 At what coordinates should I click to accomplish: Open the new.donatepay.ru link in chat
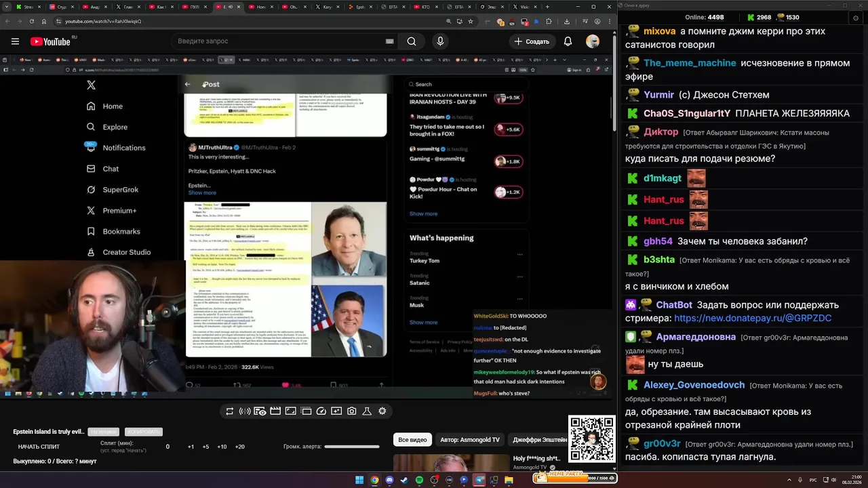pos(753,318)
